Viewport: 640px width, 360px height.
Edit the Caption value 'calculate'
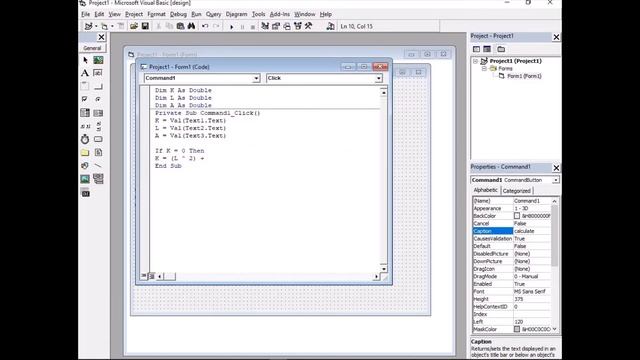click(532, 231)
